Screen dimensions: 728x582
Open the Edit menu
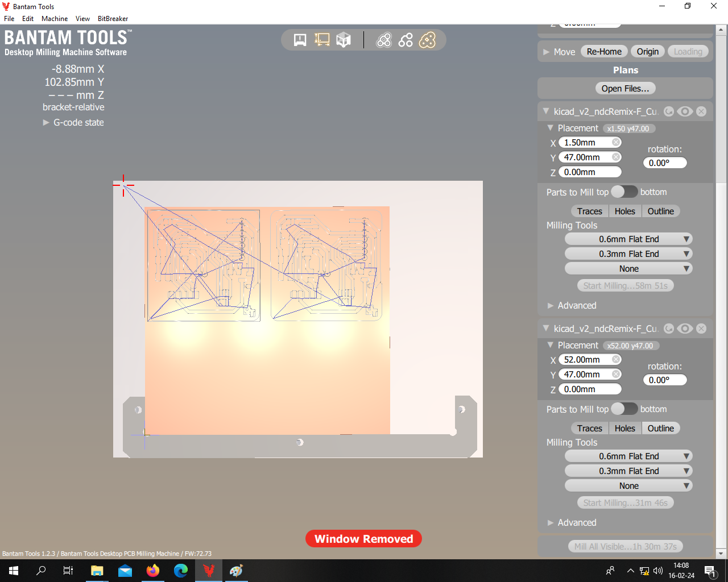coord(28,19)
